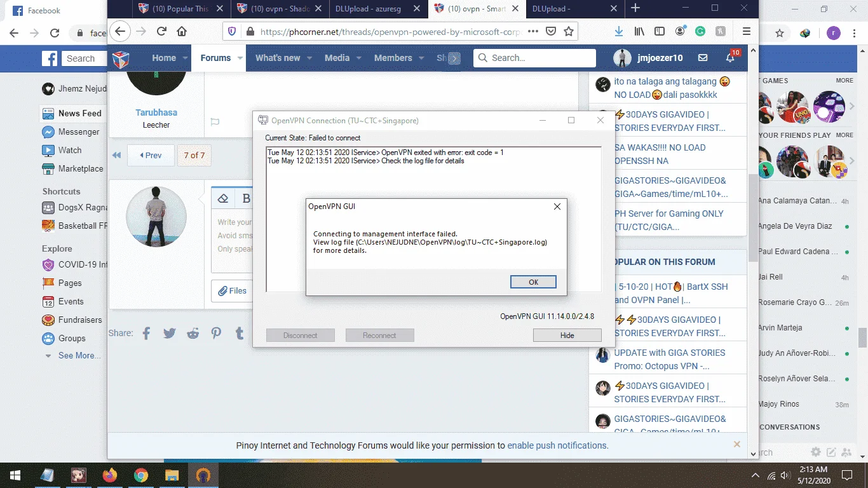Save the page to Pocket in Firefox

(551, 31)
